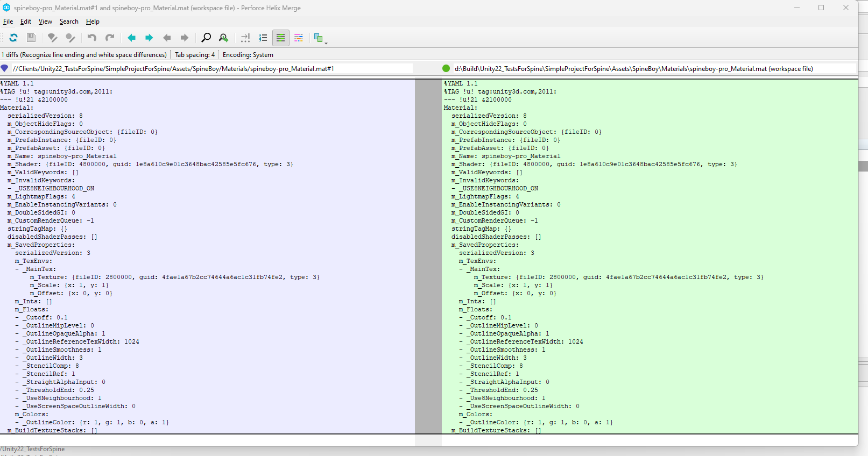
Task: Click '_UseScreenSpaceOutlineWidth: 0' in right pane
Action: point(523,406)
